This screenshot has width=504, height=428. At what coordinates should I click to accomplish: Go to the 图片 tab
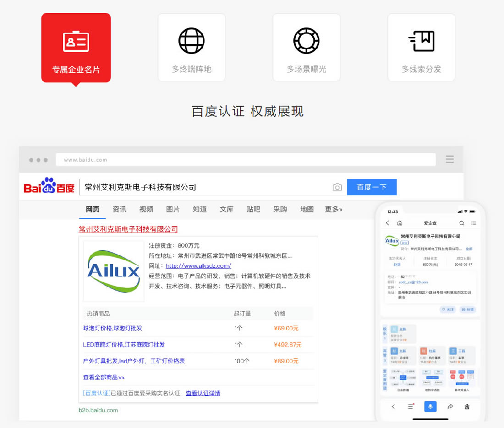click(173, 209)
